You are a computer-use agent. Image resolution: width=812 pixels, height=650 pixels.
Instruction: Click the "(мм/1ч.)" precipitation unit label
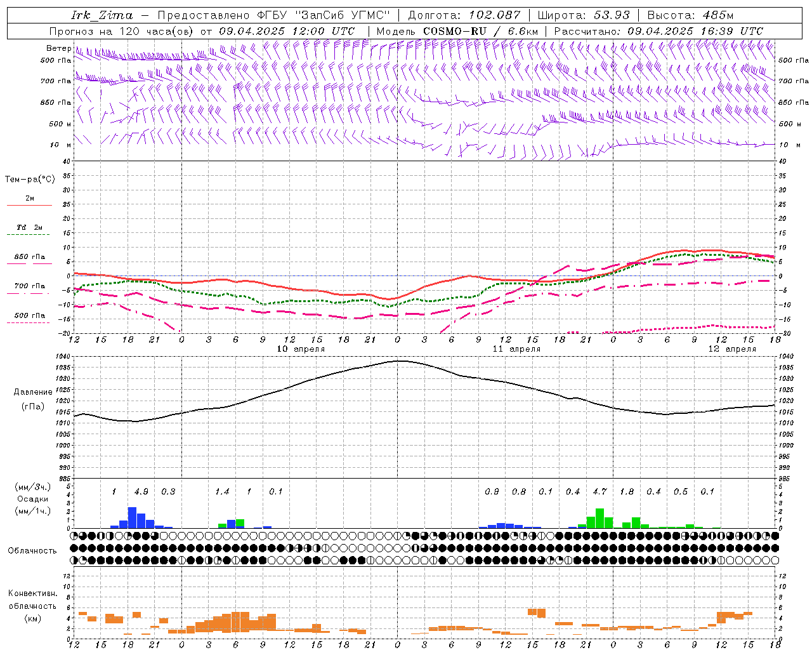coord(32,510)
